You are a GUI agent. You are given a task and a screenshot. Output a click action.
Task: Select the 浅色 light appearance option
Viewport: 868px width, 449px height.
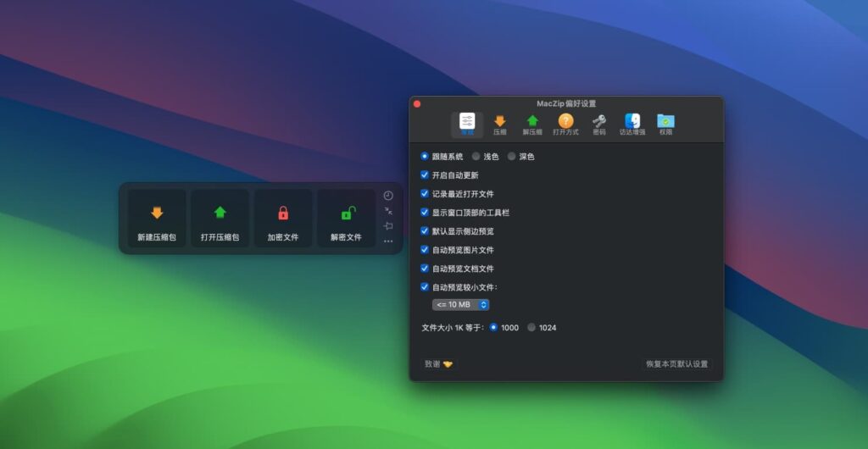(476, 157)
